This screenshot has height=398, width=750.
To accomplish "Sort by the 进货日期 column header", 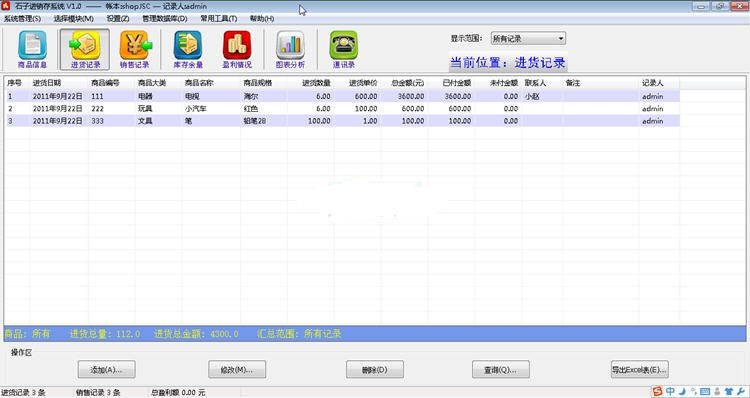I will pyautogui.click(x=59, y=83).
